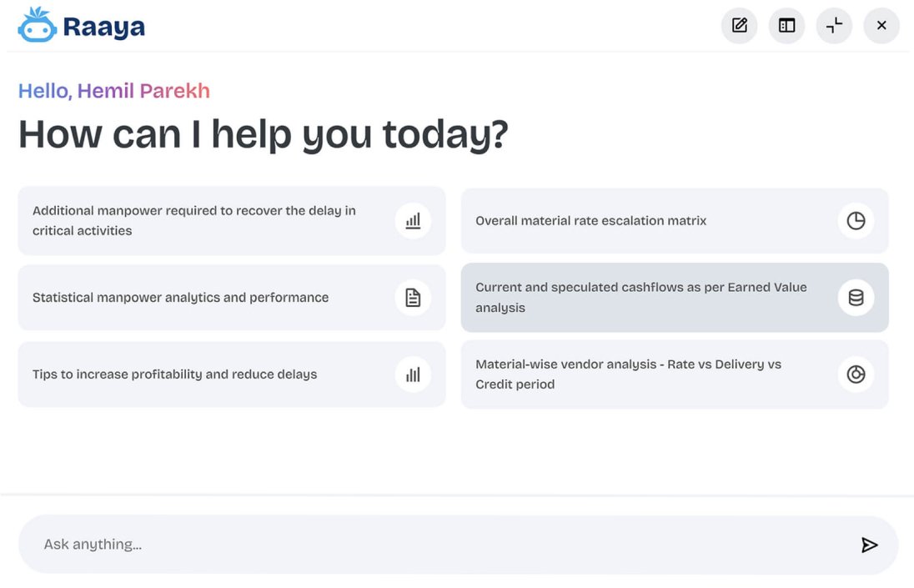Image resolution: width=914 pixels, height=588 pixels.
Task: Pick "Tips to increase profitability" suggestion
Action: coord(175,374)
